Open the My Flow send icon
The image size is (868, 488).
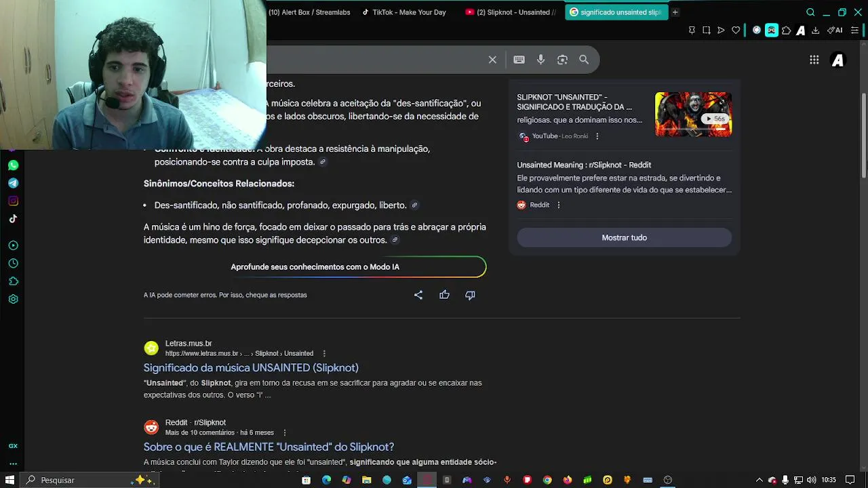(x=721, y=30)
